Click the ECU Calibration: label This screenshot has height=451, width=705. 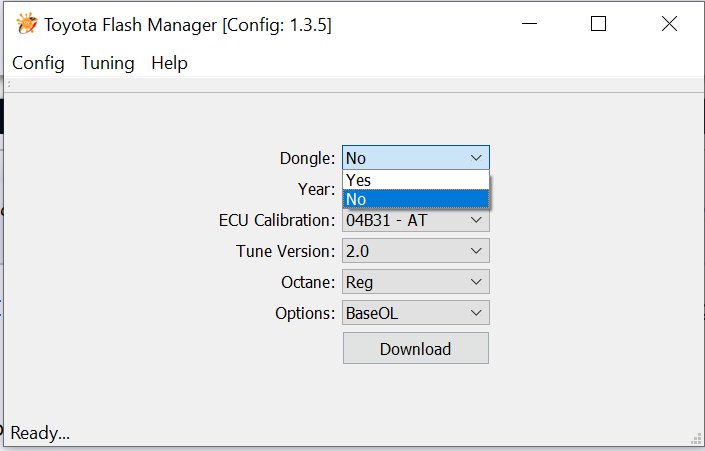point(277,220)
